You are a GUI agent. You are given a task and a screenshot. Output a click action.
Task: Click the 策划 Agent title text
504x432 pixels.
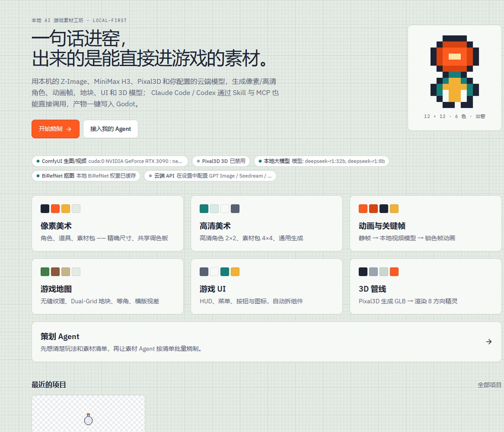click(60, 337)
